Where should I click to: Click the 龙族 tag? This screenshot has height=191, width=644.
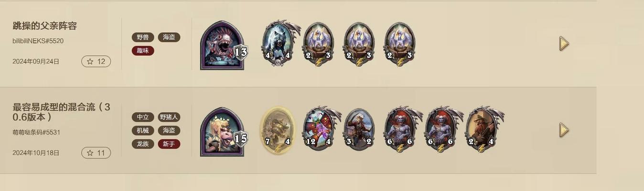143,144
